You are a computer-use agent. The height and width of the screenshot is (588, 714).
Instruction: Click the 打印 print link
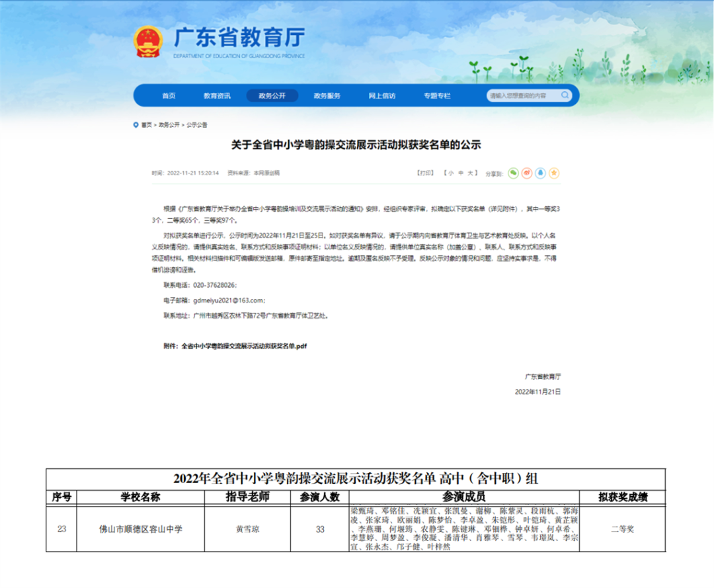click(x=425, y=173)
